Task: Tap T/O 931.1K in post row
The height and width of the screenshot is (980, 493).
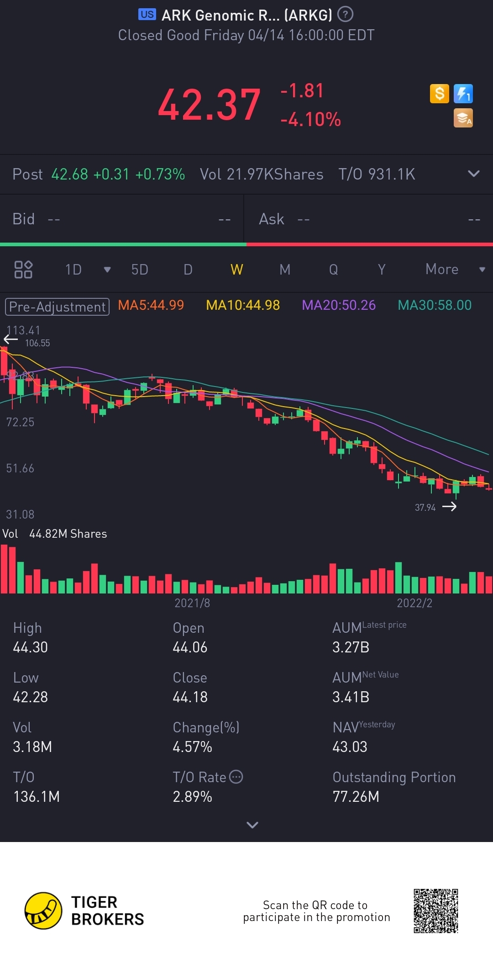Action: point(377,174)
